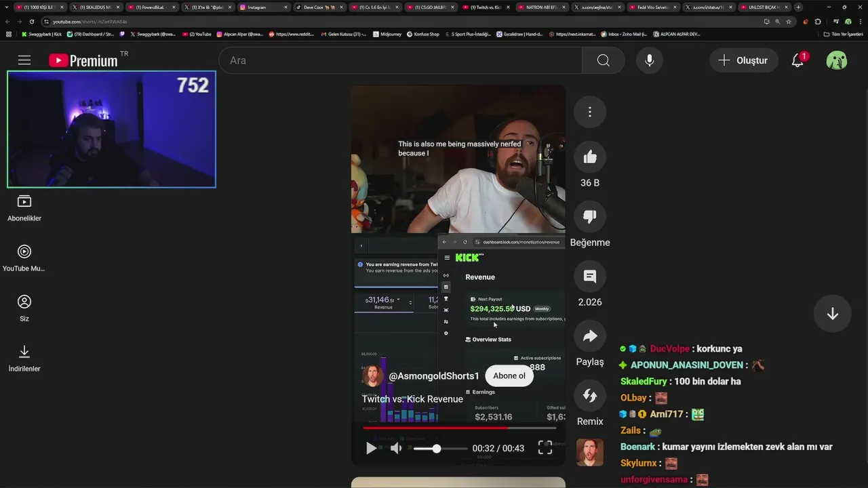The width and height of the screenshot is (868, 488).
Task: Go to YouTube Premium home via logo
Action: click(x=83, y=60)
